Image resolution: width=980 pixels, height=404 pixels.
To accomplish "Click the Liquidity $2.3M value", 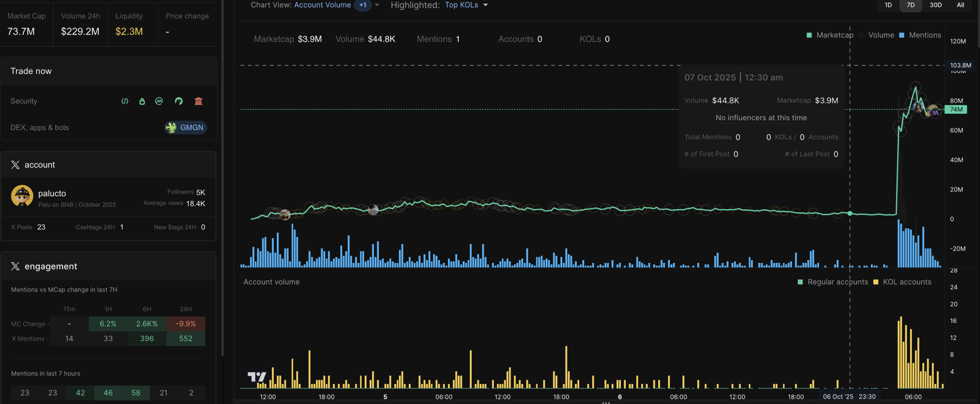I will click(x=129, y=31).
